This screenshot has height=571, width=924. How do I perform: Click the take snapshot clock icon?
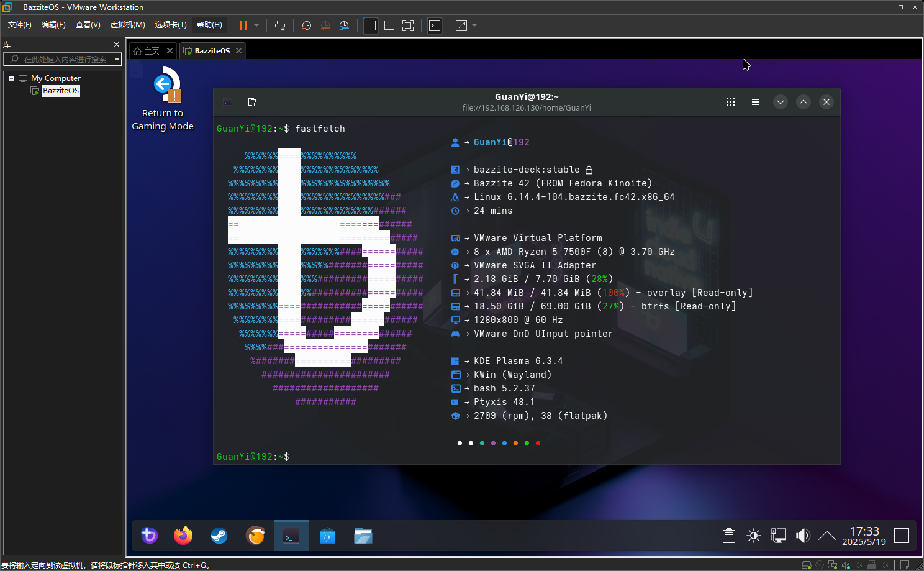pyautogui.click(x=306, y=25)
